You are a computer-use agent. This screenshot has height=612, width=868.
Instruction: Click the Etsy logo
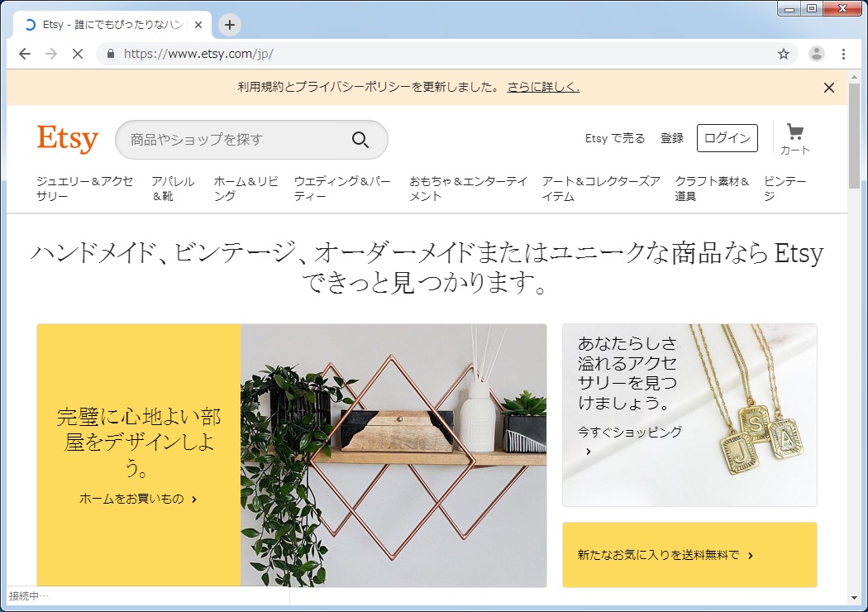68,139
